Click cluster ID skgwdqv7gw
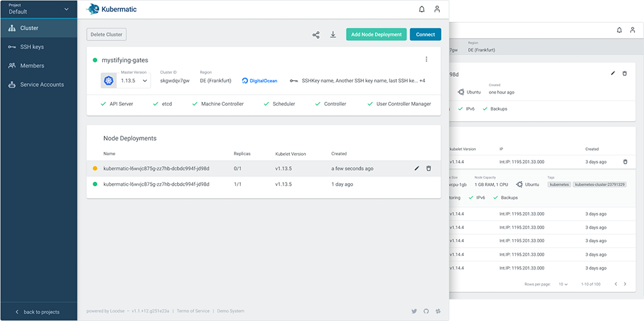Screen dimensions: 644x321 175,81
